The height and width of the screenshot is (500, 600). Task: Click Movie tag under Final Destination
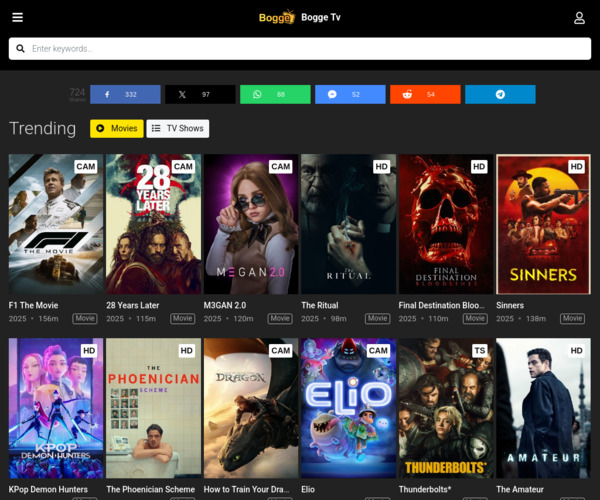[475, 318]
